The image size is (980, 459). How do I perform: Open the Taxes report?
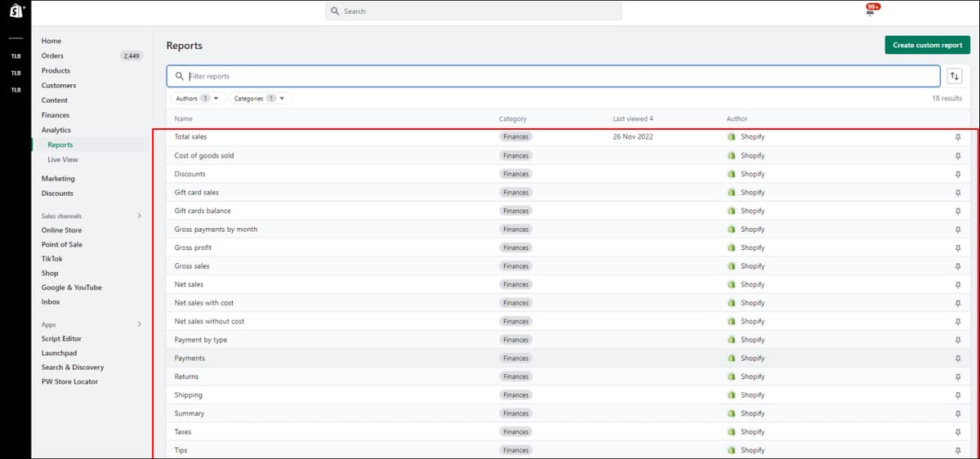coord(183,432)
